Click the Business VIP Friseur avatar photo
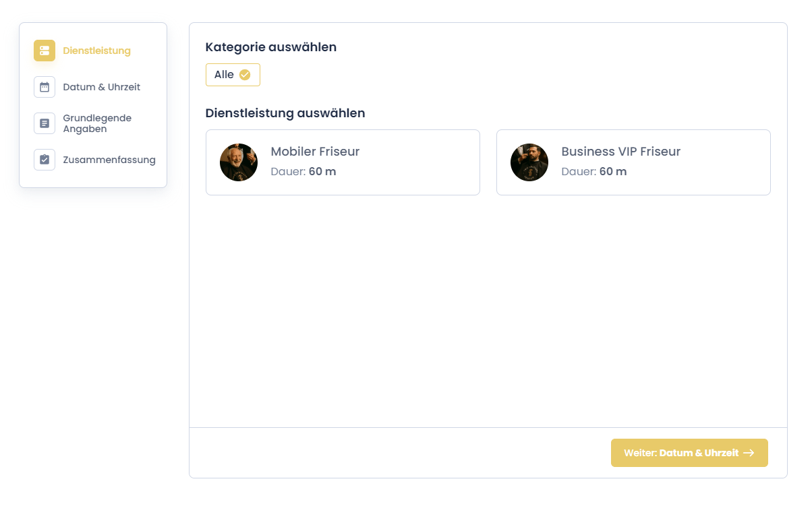 [529, 162]
